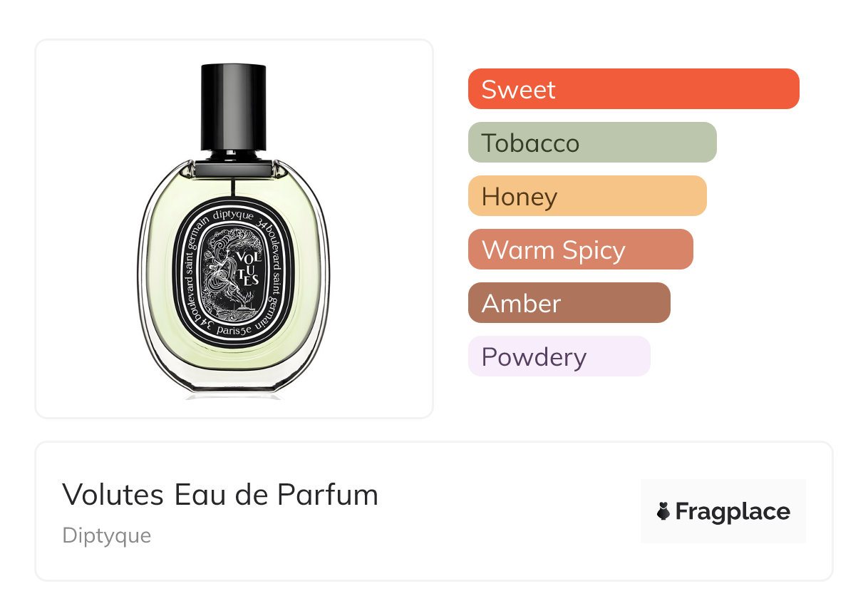Click the Powdery label text

pyautogui.click(x=534, y=358)
